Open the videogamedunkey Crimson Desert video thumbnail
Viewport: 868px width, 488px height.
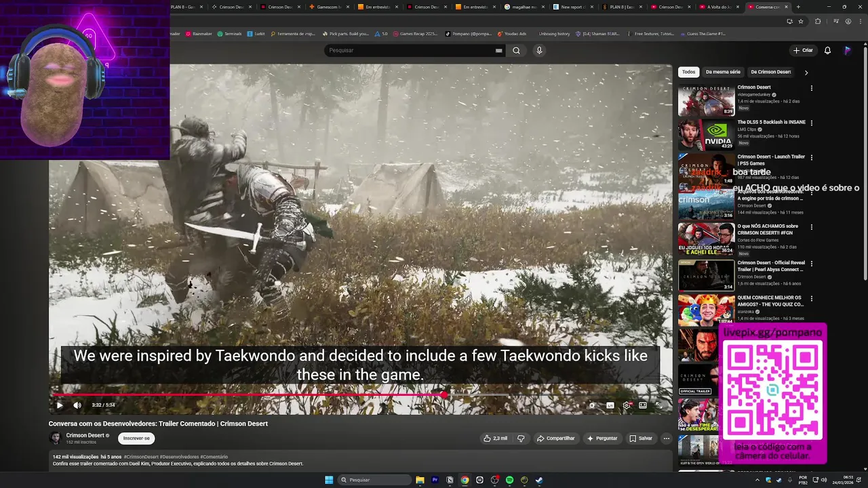tap(706, 100)
